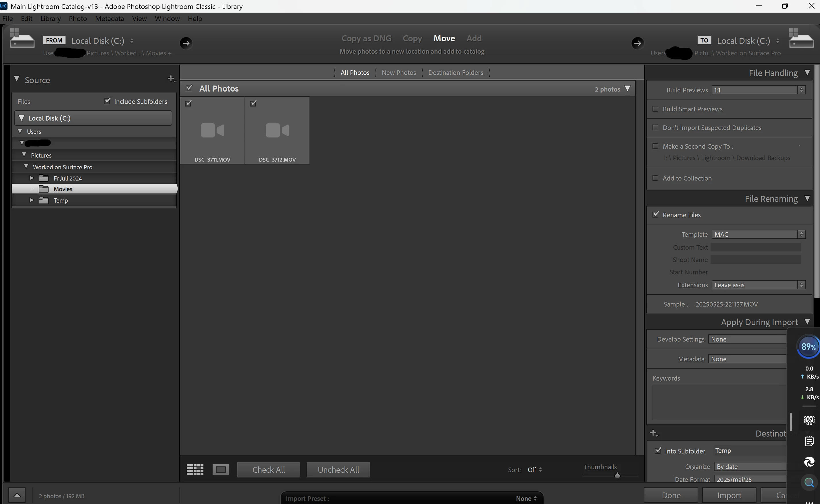
Task: Click the plus icon in Destination panel
Action: coord(654,433)
